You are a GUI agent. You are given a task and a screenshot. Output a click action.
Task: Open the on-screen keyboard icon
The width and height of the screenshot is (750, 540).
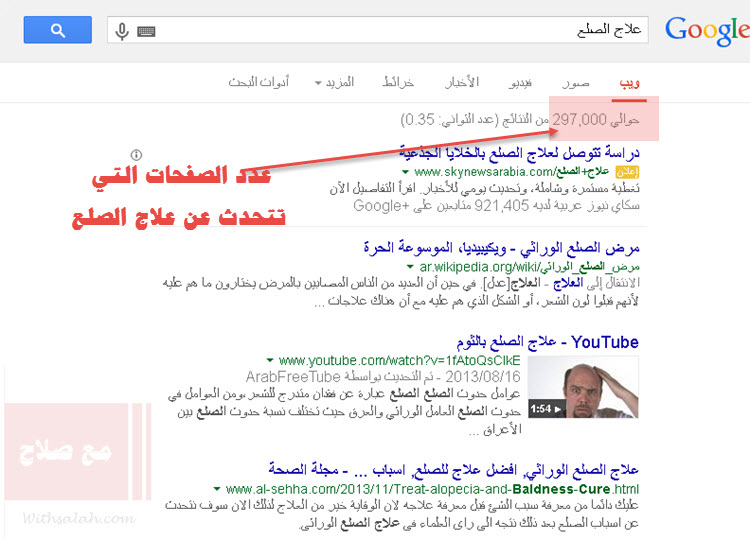pyautogui.click(x=146, y=31)
